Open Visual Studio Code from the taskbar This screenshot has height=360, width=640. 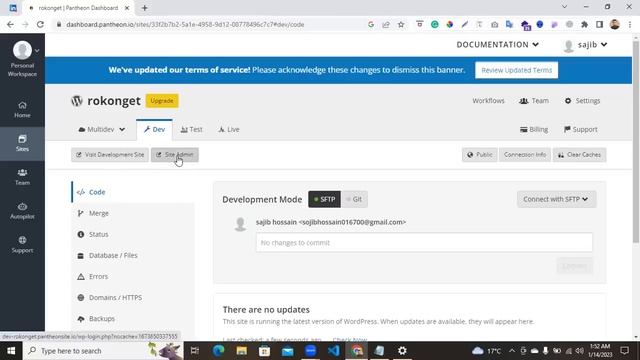click(x=333, y=351)
